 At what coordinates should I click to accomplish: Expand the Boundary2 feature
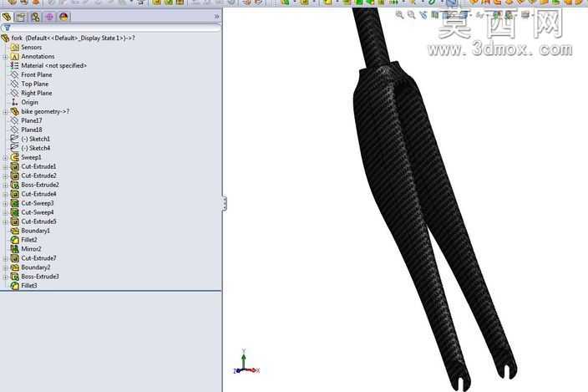click(x=5, y=267)
